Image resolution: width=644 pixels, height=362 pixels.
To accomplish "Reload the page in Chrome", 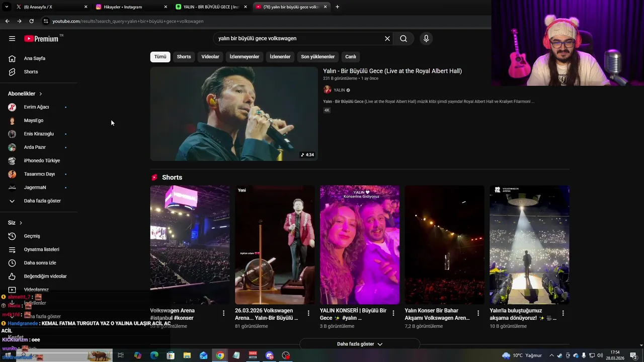I will [31, 21].
